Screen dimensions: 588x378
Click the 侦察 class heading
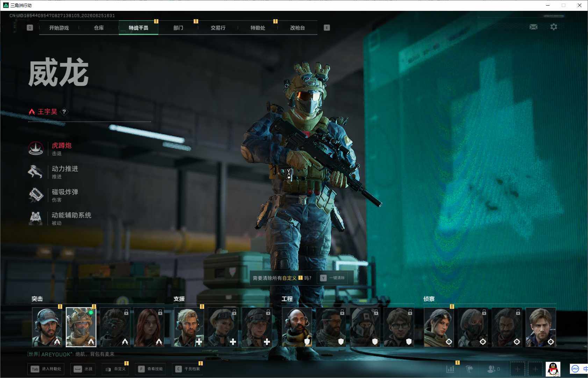(x=429, y=299)
